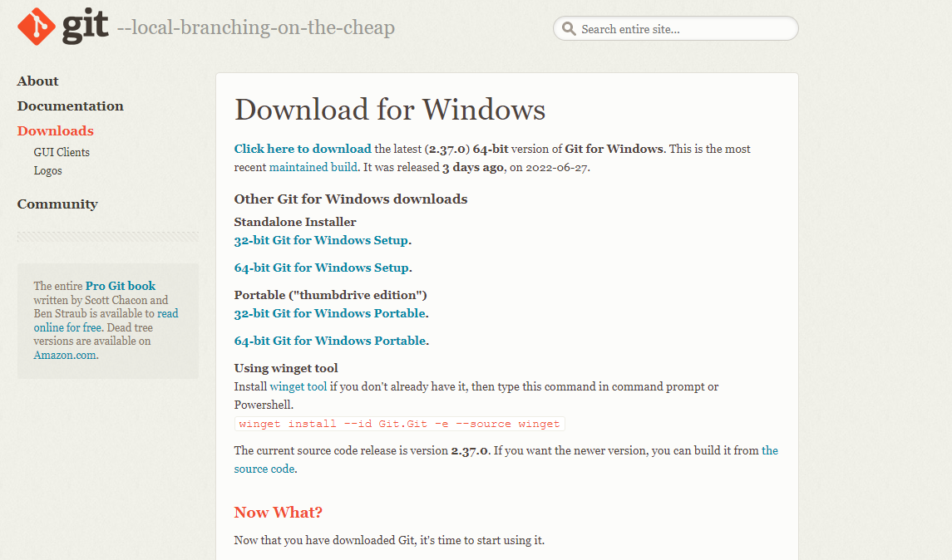Click the 'Now What?' heading

(278, 513)
